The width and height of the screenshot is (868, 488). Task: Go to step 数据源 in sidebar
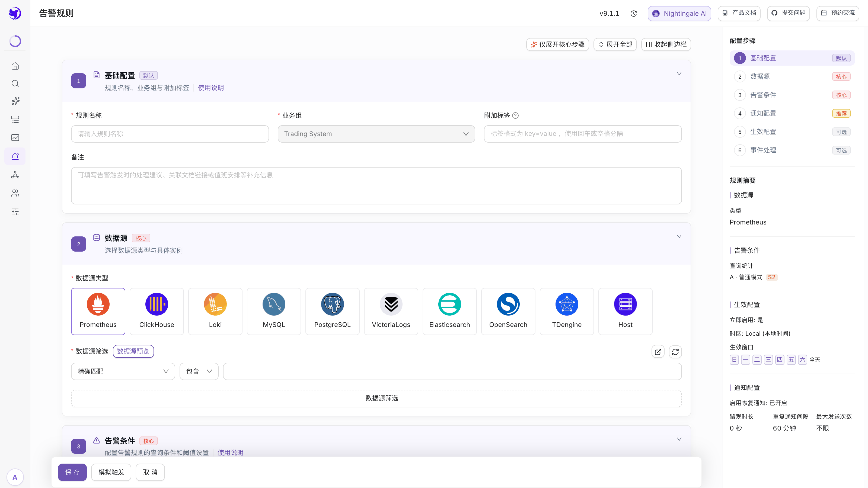pos(792,76)
